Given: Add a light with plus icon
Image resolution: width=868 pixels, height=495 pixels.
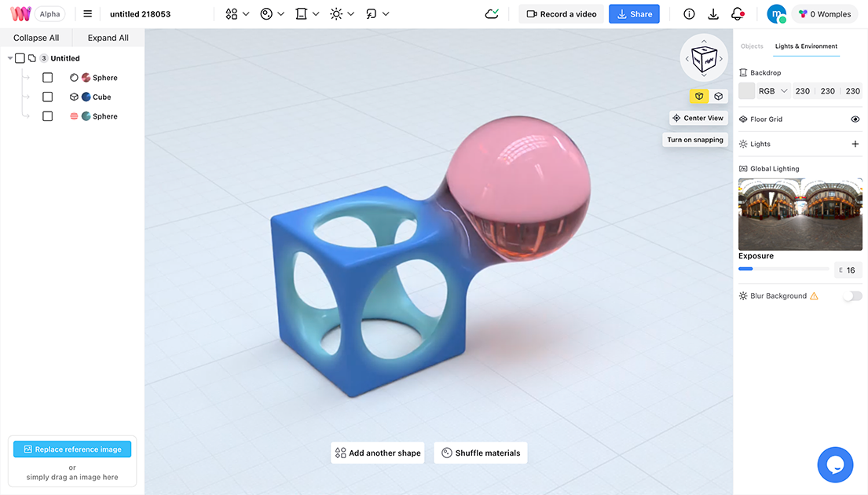Looking at the screenshot, I should tap(855, 144).
